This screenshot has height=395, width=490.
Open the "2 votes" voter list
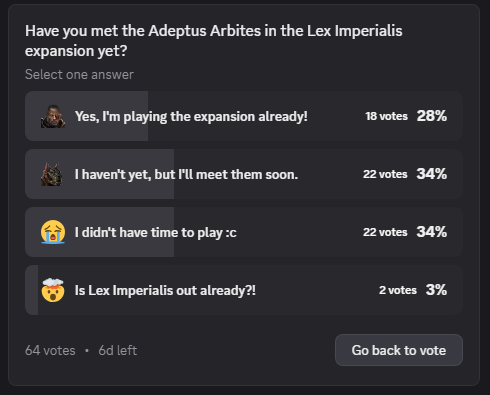click(x=398, y=290)
